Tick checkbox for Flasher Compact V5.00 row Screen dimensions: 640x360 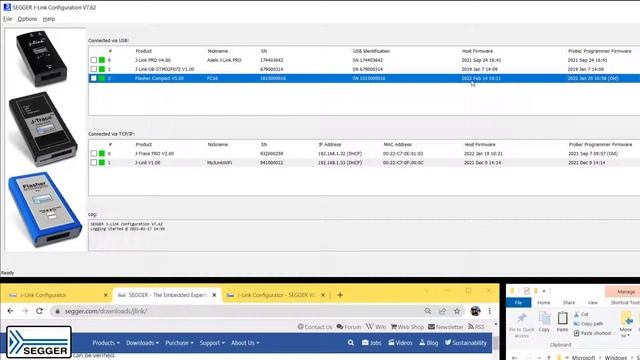tap(93, 78)
